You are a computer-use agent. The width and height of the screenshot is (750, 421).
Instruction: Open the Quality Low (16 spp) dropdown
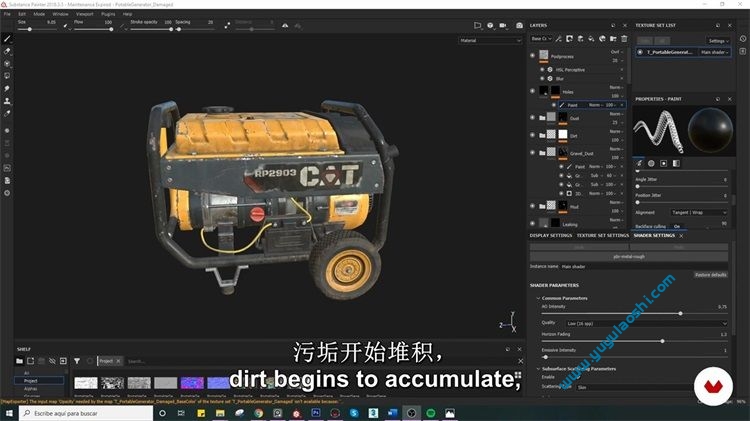click(647, 323)
